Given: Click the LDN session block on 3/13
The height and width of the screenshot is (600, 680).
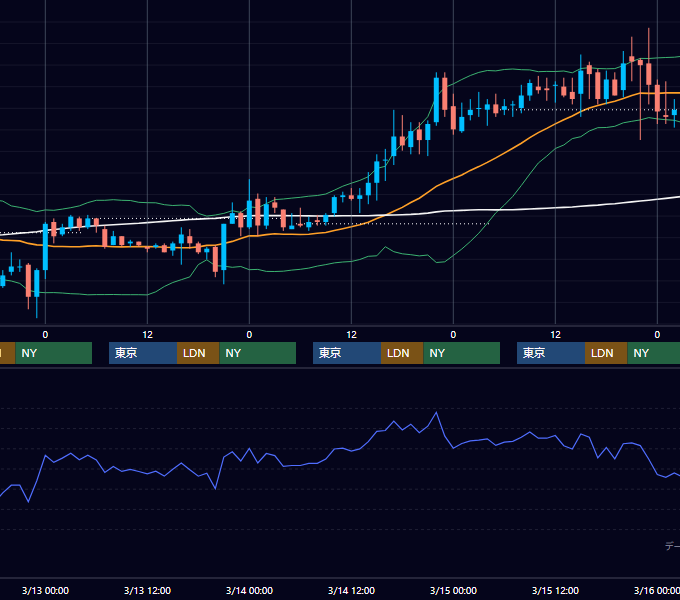Looking at the screenshot, I should 198,353.
